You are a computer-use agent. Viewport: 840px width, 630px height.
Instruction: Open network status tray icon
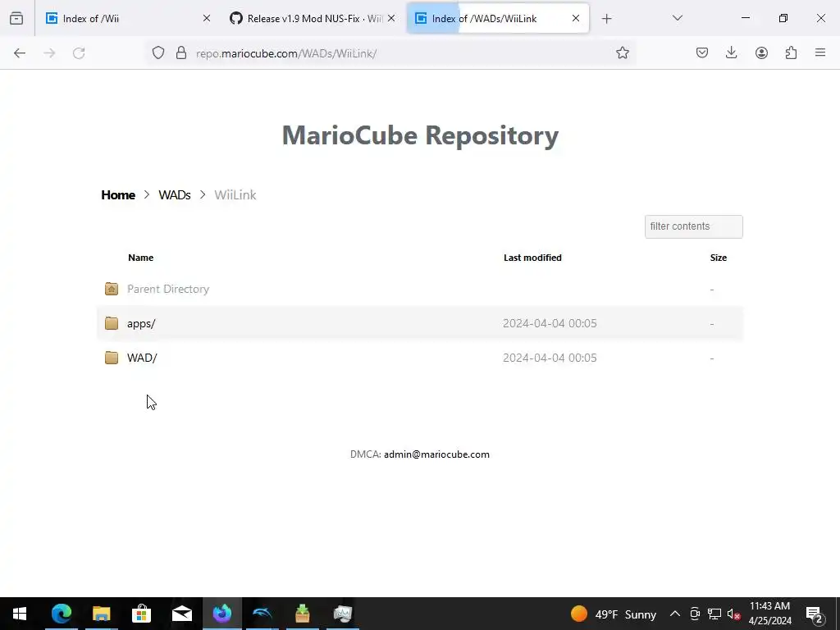click(714, 614)
